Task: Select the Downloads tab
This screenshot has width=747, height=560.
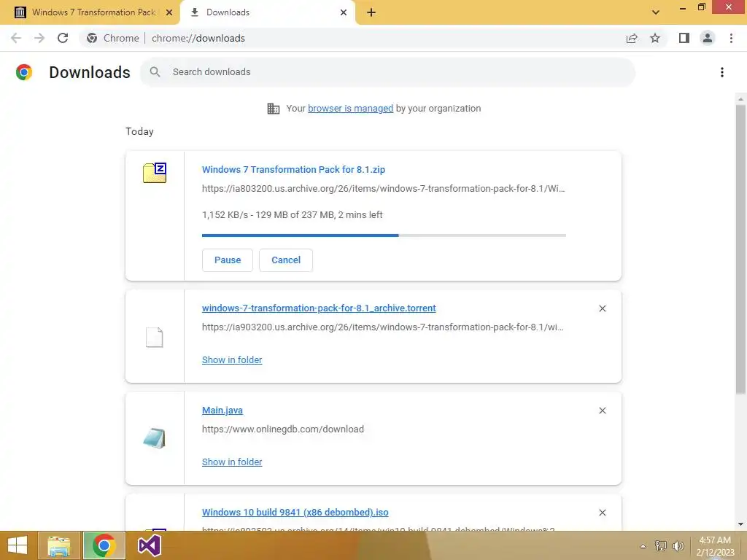Action: [268, 12]
